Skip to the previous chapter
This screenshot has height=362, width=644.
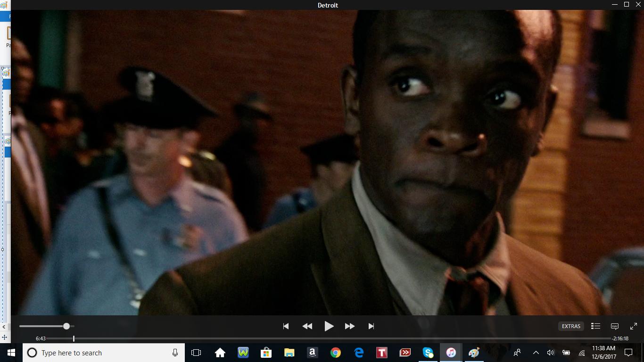point(286,326)
